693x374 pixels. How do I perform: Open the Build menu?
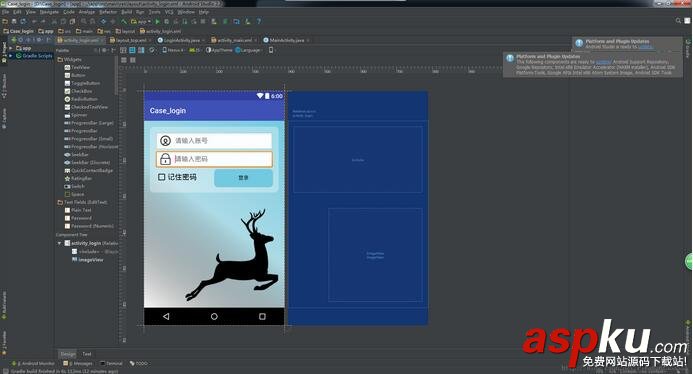click(x=127, y=12)
